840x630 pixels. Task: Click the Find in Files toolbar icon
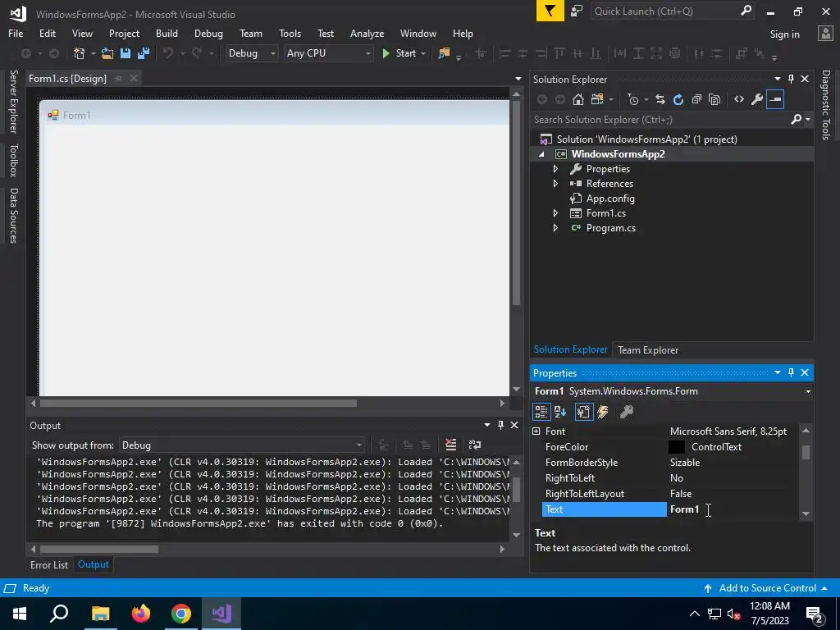(444, 53)
